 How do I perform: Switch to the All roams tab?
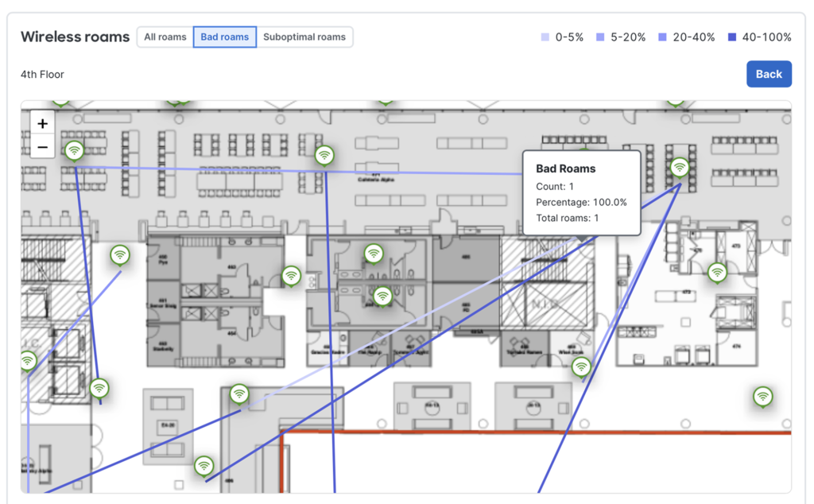coord(165,37)
